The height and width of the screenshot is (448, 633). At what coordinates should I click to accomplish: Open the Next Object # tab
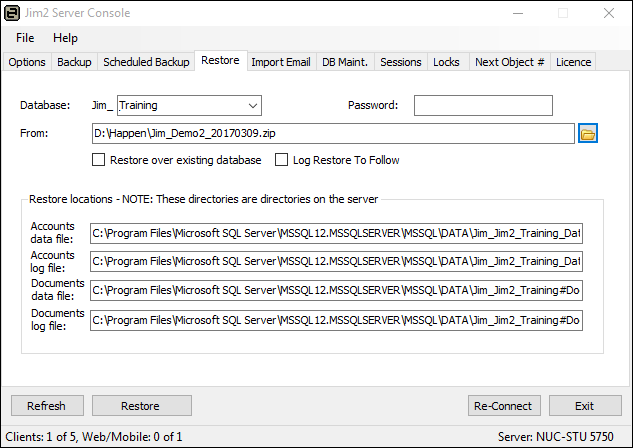(509, 62)
